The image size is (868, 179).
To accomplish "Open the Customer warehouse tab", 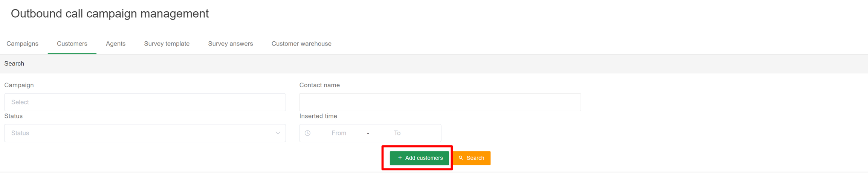I will (x=301, y=44).
